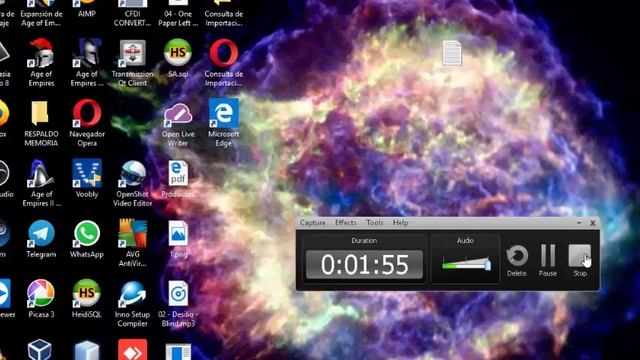Select the CFDI CONVERT... label
640x360 pixels.
click(x=132, y=18)
